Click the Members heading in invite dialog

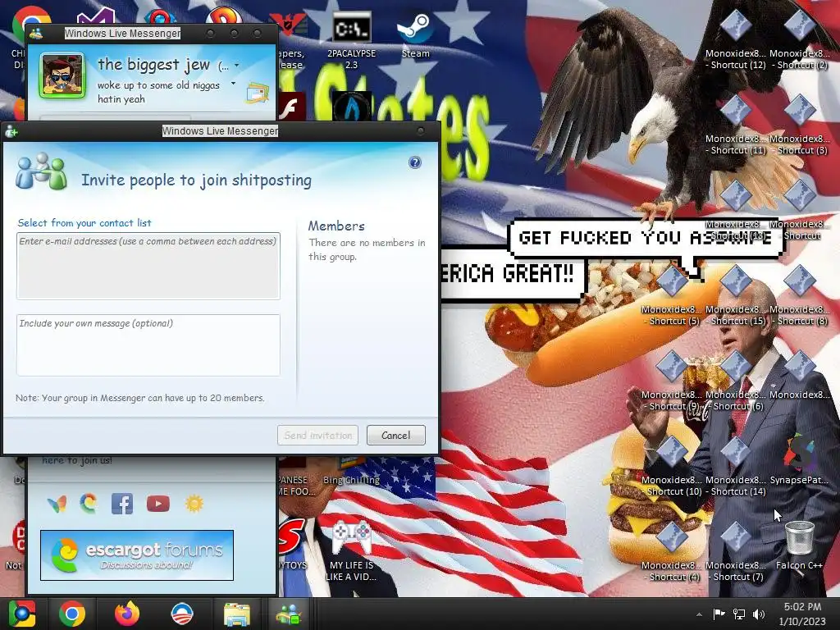click(336, 226)
